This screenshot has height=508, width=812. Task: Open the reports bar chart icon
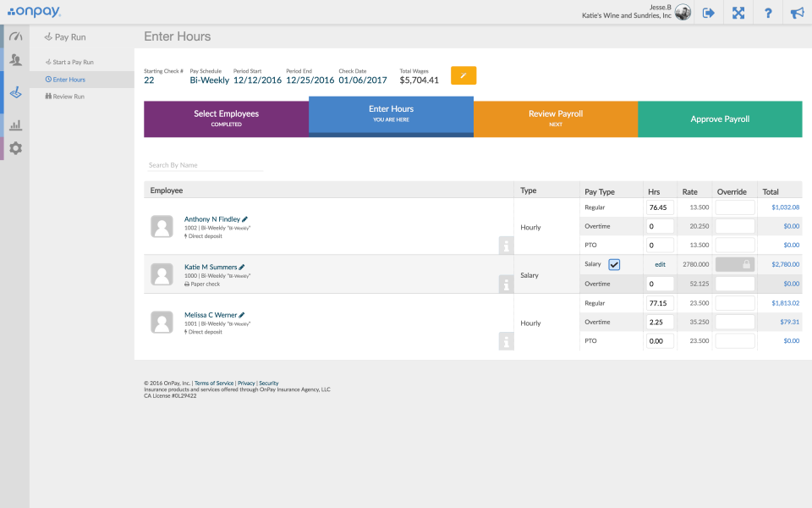16,124
